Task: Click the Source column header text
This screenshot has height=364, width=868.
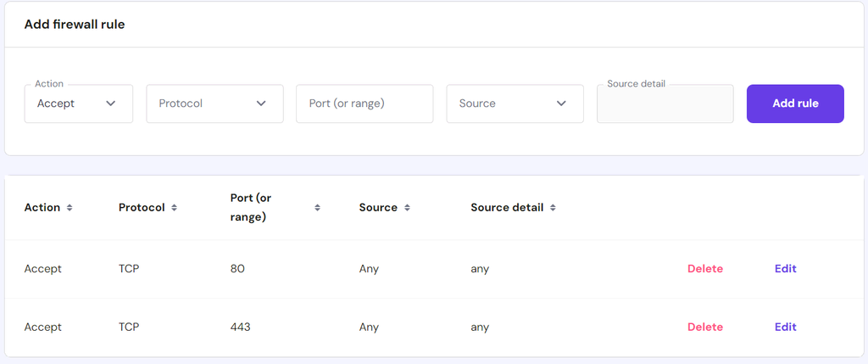Action: tap(378, 208)
